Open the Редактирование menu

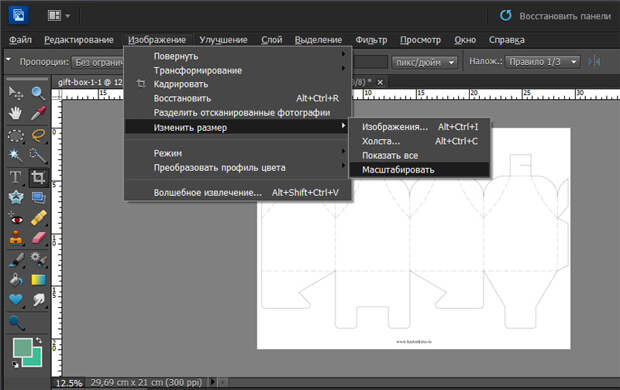point(79,40)
